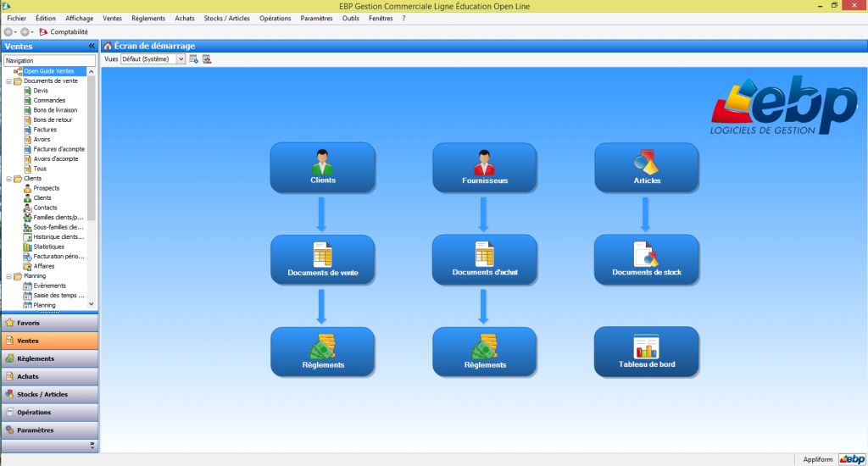Image resolution: width=868 pixels, height=466 pixels.
Task: Open Tableau de bord tile
Action: [x=647, y=352]
